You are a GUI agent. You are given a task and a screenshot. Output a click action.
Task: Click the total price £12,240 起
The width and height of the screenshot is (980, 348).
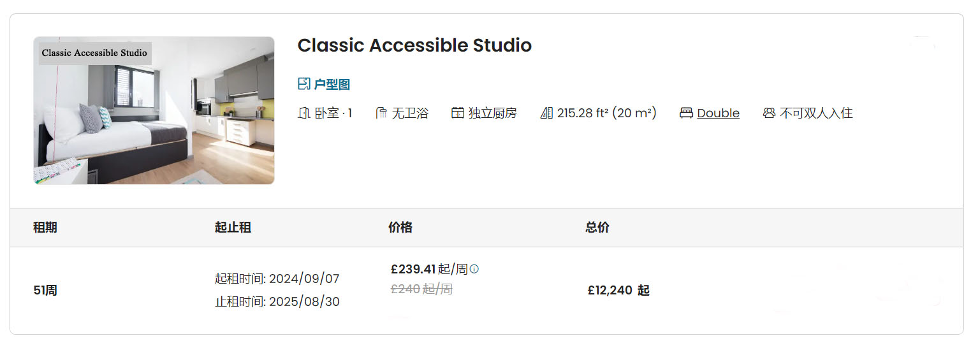(x=618, y=291)
